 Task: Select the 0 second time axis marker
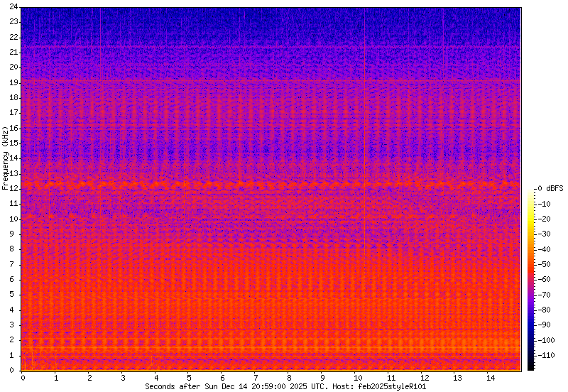click(23, 378)
